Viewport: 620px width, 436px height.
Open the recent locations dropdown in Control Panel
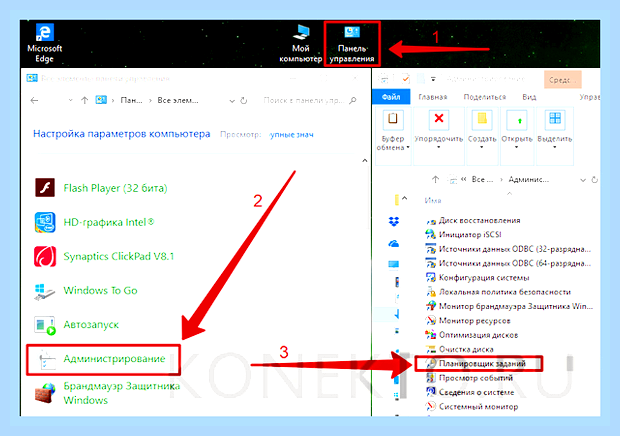coord(70,100)
